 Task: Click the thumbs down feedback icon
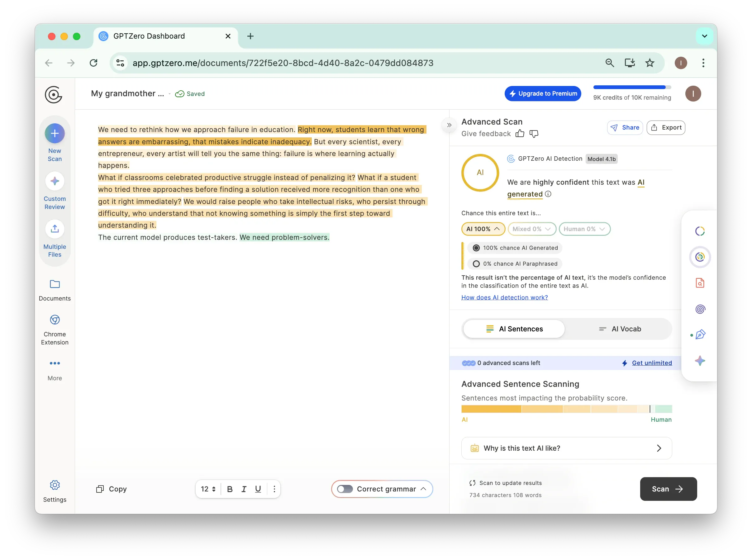[x=534, y=134]
